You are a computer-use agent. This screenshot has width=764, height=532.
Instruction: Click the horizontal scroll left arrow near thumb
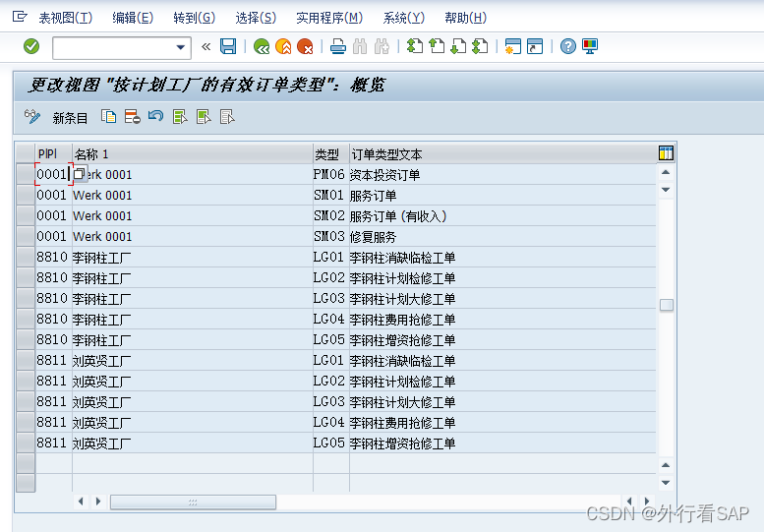click(x=81, y=502)
